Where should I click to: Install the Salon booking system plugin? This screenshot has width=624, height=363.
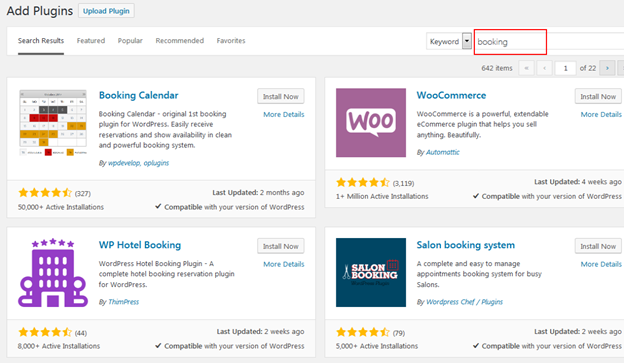point(598,246)
